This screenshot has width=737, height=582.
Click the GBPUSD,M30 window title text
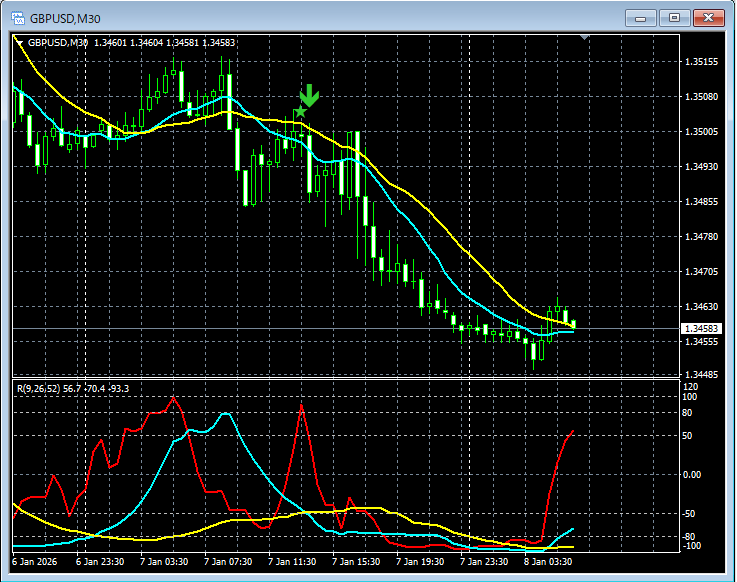(x=65, y=19)
